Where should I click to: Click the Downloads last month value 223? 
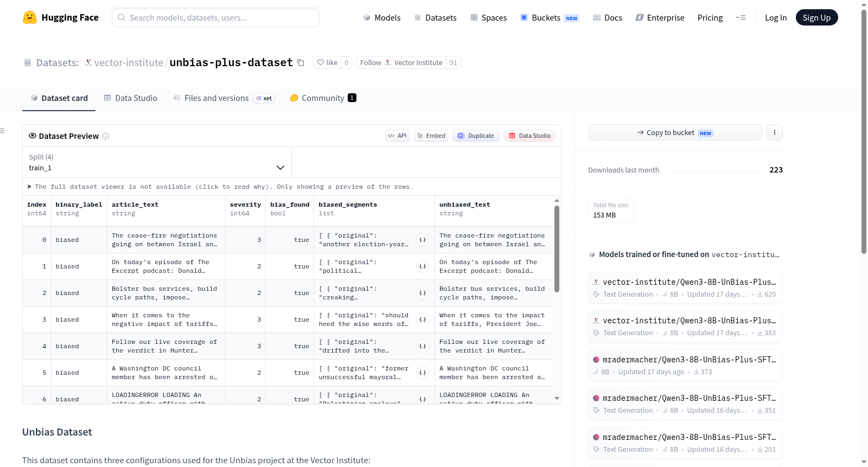pos(776,170)
